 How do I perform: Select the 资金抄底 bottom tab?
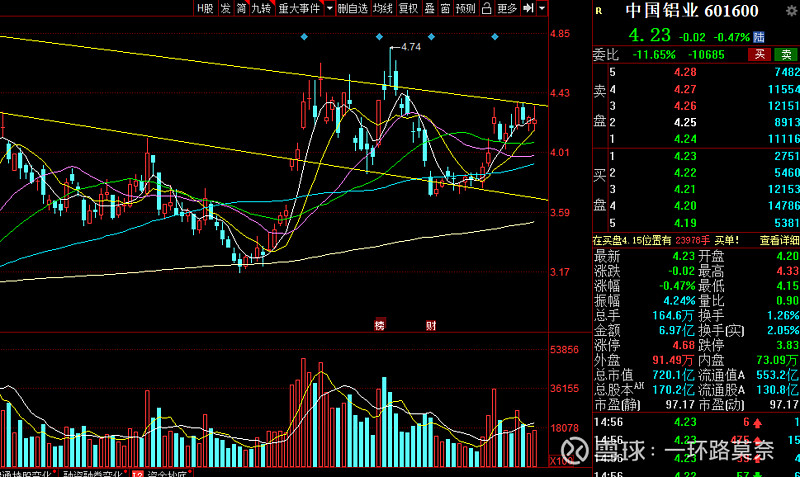pos(162,473)
